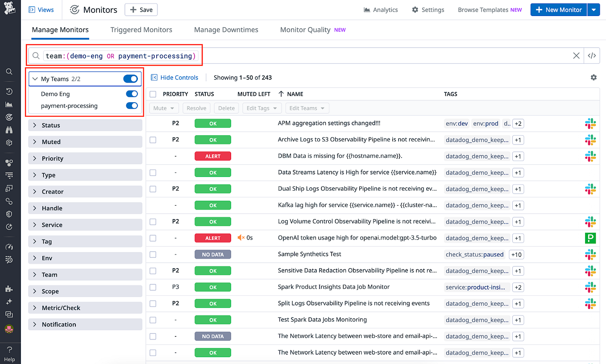Check the select-all checkbox in the table header
The height and width of the screenshot is (364, 606).
[153, 94]
